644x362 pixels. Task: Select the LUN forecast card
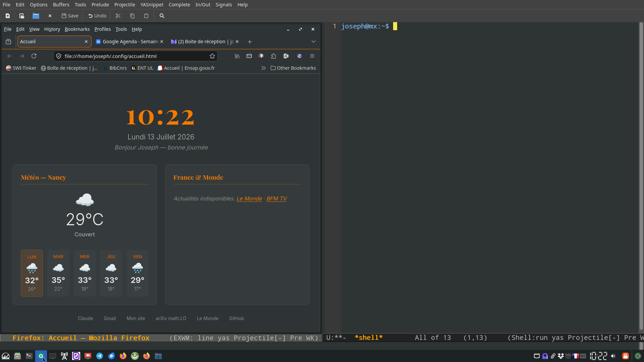point(32,273)
